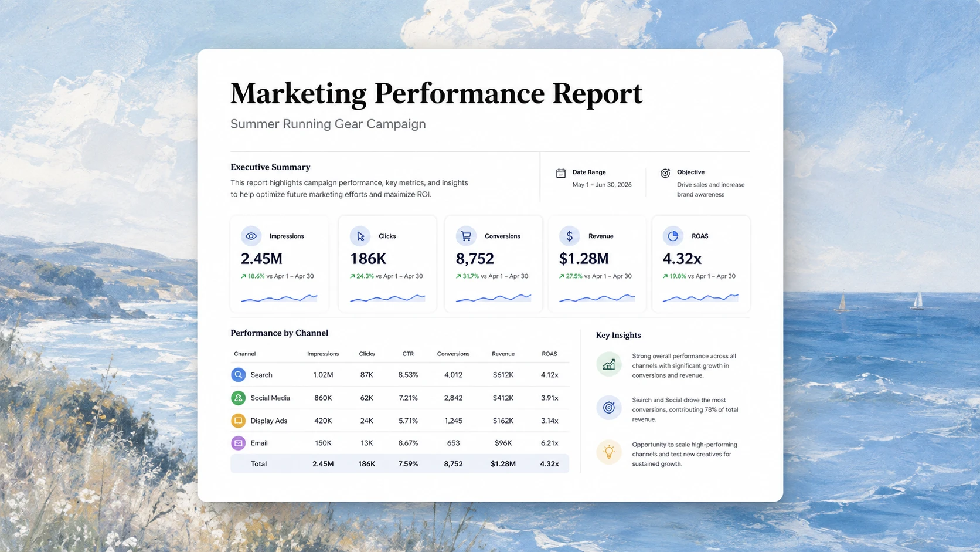Screen dimensions: 980x552
Task: Click the Social Media channel icon
Action: tap(238, 398)
